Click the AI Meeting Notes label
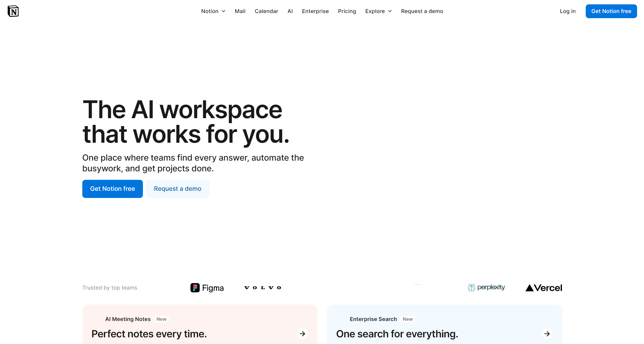 click(x=128, y=319)
